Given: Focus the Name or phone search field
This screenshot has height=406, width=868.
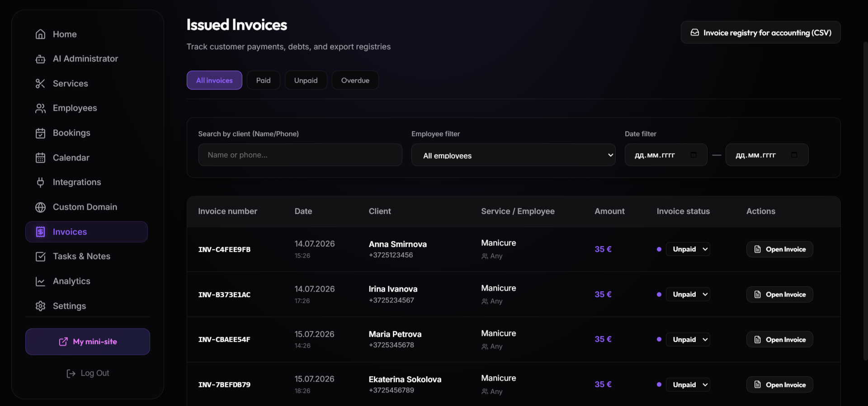Looking at the screenshot, I should (x=300, y=155).
